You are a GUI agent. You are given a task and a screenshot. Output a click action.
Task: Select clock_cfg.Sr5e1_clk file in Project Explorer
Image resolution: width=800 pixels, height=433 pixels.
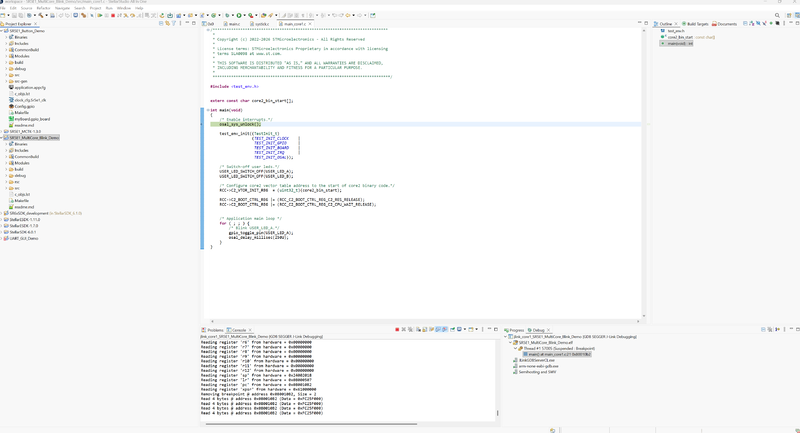coord(30,100)
